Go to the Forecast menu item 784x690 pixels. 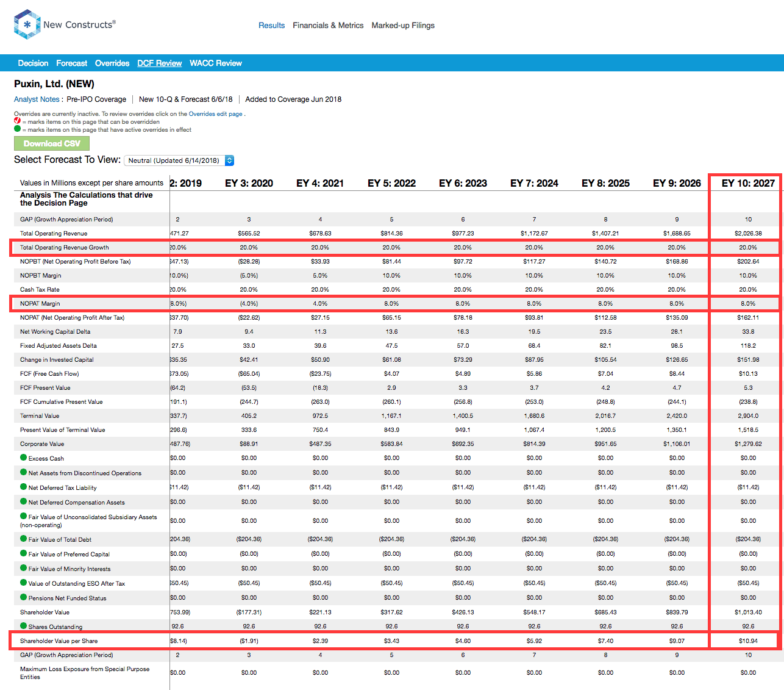tap(71, 63)
